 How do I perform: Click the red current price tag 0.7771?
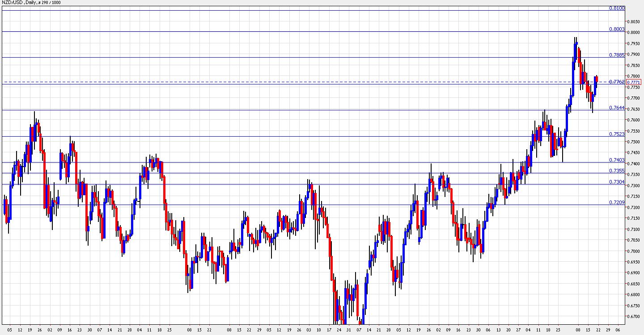coord(634,82)
